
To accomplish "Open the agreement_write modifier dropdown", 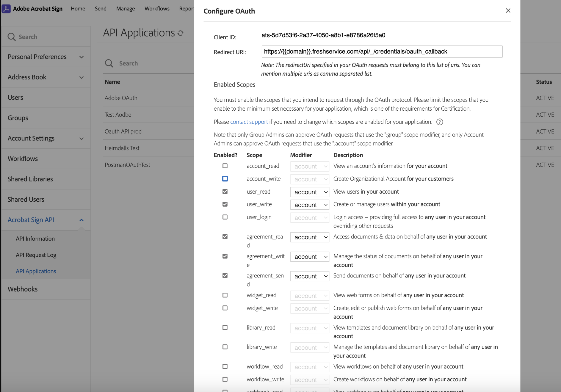I will [x=310, y=257].
